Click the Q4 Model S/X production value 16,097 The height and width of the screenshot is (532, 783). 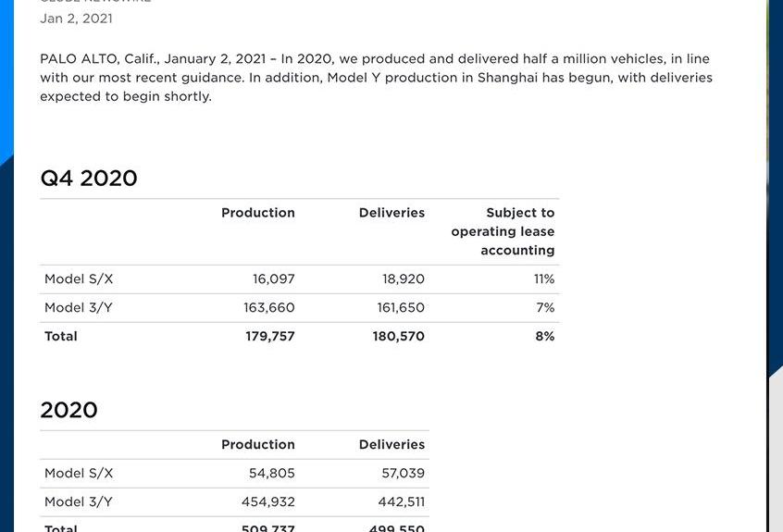[273, 279]
